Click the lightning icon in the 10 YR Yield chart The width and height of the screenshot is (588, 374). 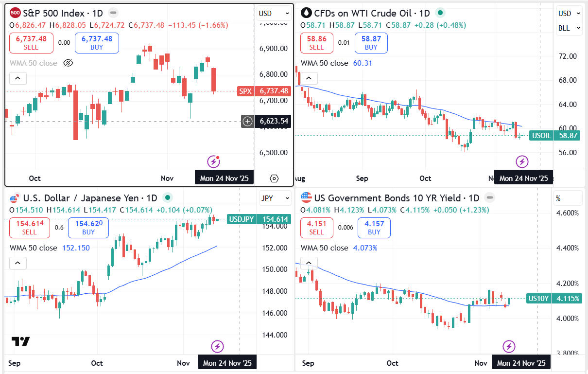(508, 346)
